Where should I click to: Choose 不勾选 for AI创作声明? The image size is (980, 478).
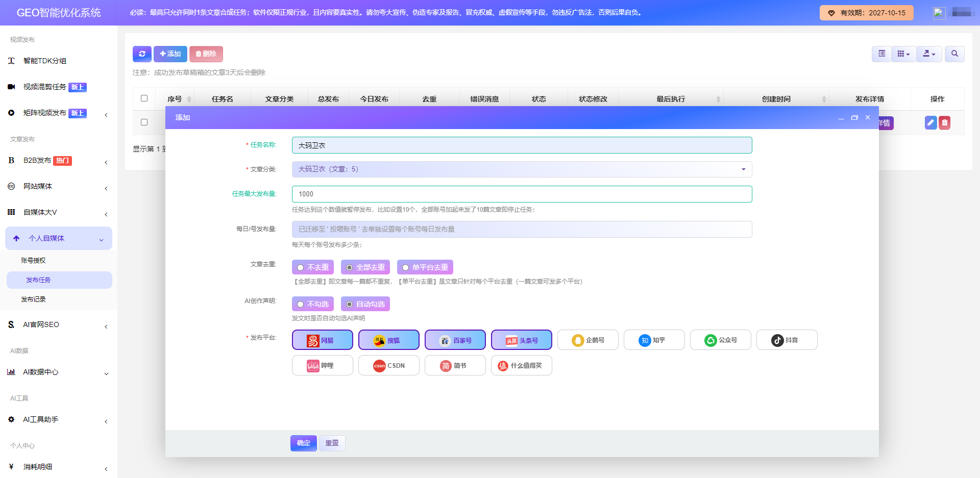click(x=313, y=304)
